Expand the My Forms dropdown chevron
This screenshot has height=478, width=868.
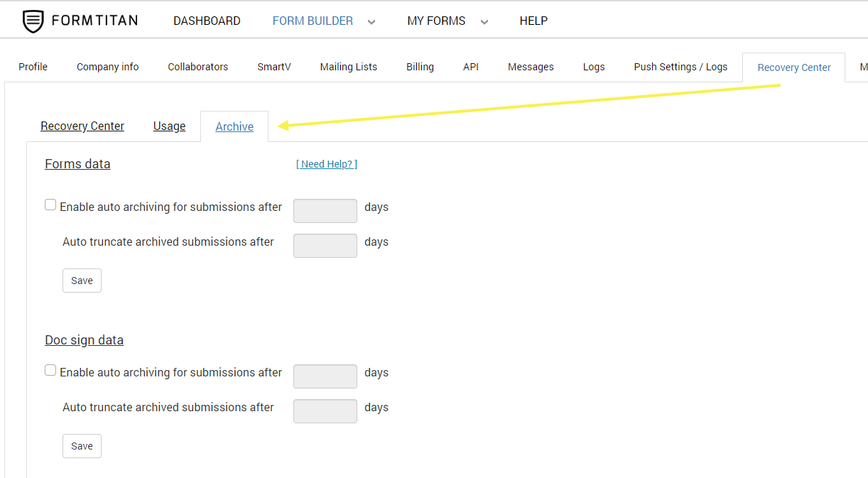click(484, 22)
